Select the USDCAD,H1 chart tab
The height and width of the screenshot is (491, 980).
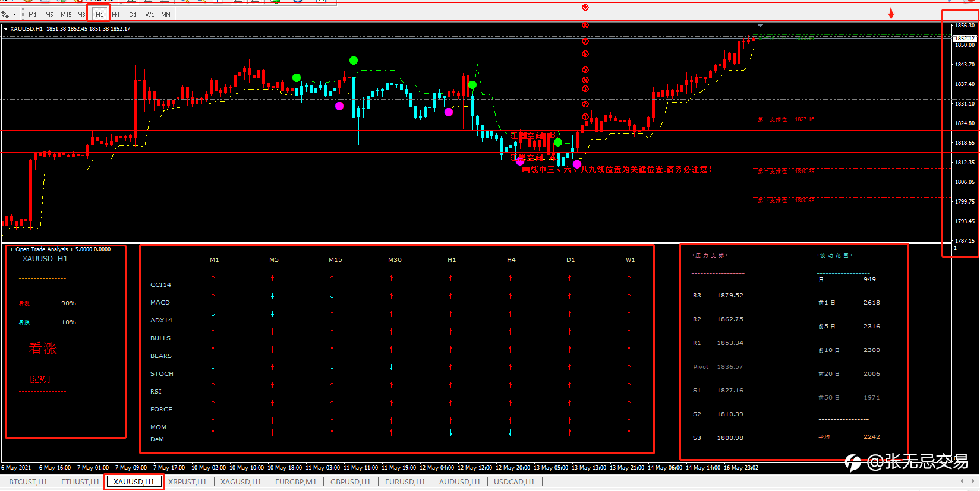coord(514,482)
